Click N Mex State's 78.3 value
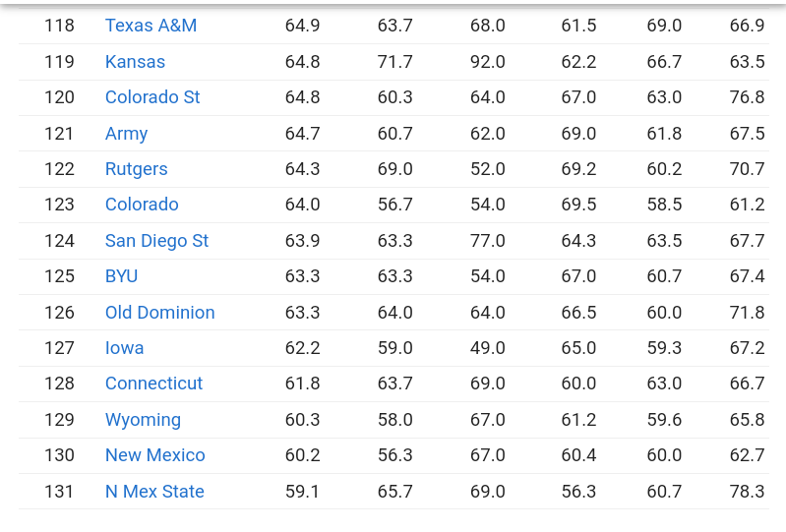This screenshot has width=786, height=532. tap(747, 492)
